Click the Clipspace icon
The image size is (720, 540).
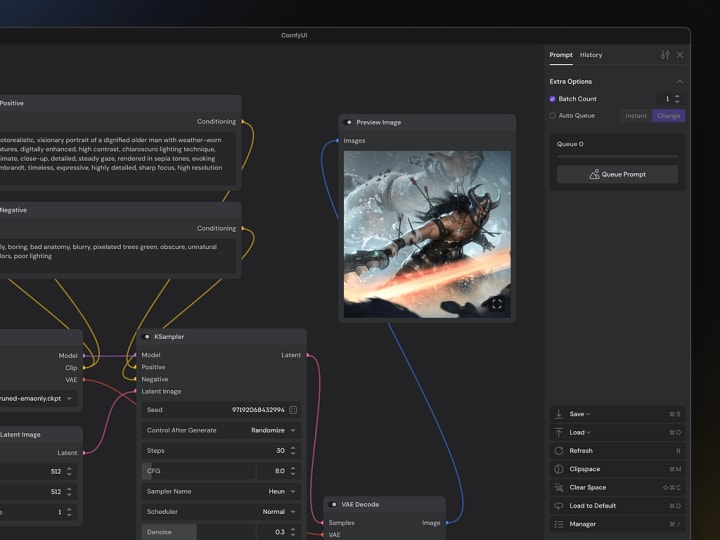click(559, 469)
